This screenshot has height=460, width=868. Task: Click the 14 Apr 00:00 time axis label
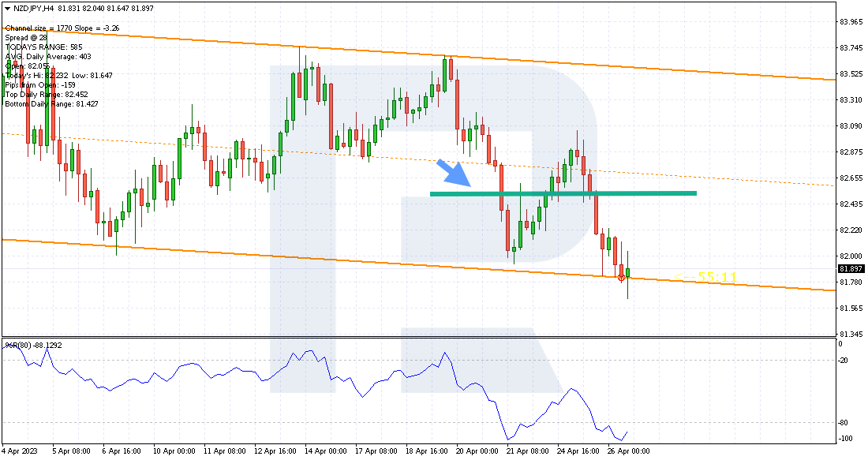(326, 451)
